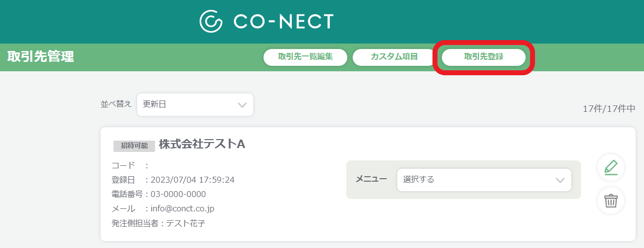The width and height of the screenshot is (644, 248).
Task: Expand the 並べ替え 更新日 dropdown
Action: point(195,104)
